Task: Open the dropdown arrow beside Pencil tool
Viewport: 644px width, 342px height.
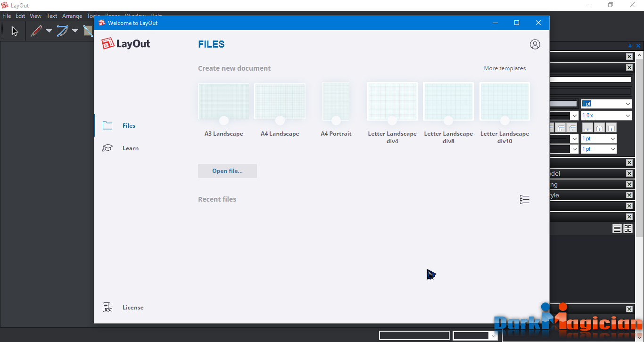Action: 49,31
